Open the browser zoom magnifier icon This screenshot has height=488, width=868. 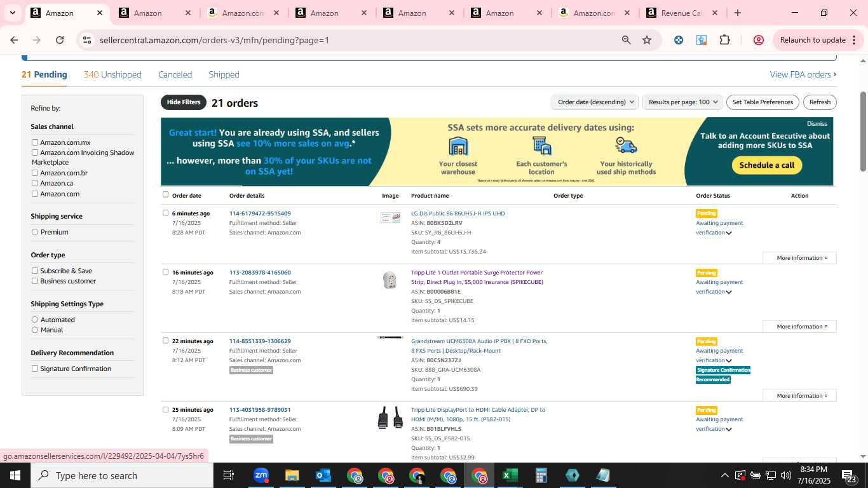(627, 40)
